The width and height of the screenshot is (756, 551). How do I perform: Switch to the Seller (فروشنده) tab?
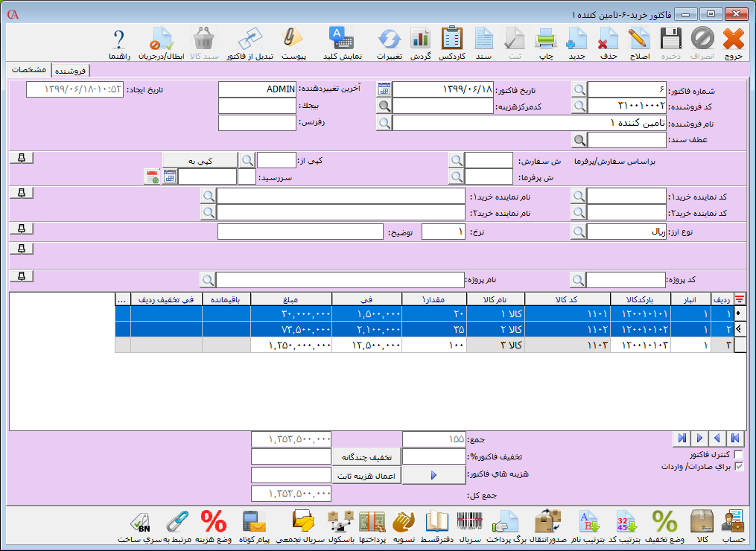coord(70,71)
